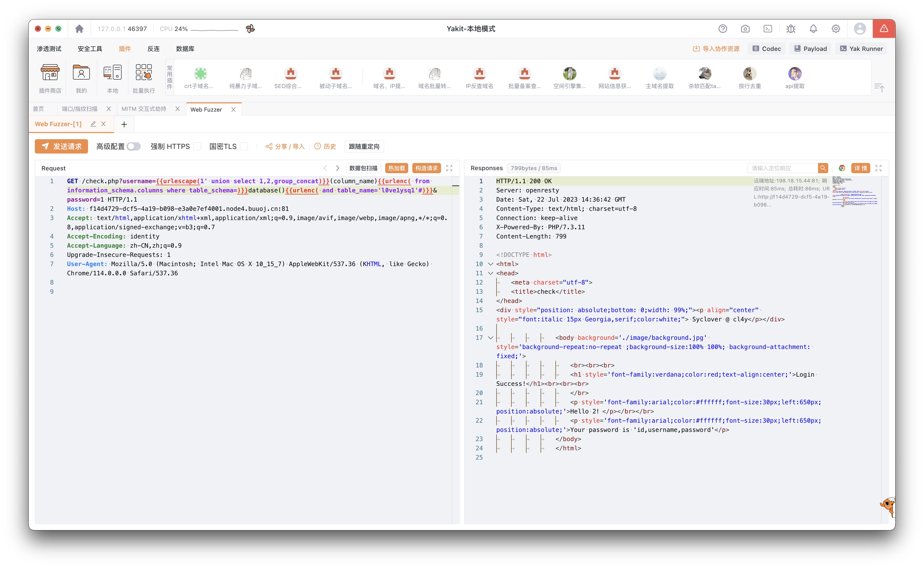The height and width of the screenshot is (568, 924).
Task: Click the search icon in response locator
Action: tap(823, 168)
